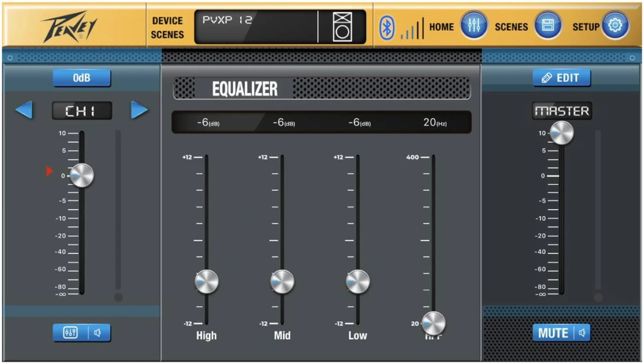The image size is (644, 364).
Task: Open Home mixer icon button
Action: [x=474, y=26]
